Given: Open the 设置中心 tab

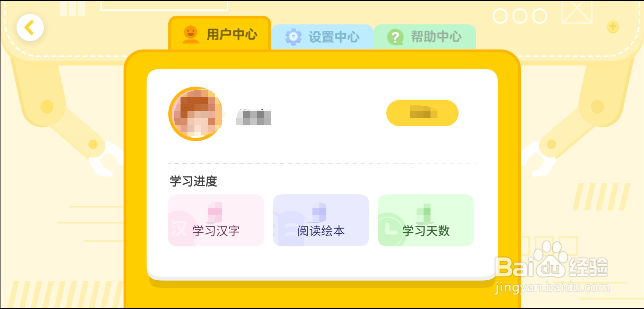Looking at the screenshot, I should click(322, 37).
